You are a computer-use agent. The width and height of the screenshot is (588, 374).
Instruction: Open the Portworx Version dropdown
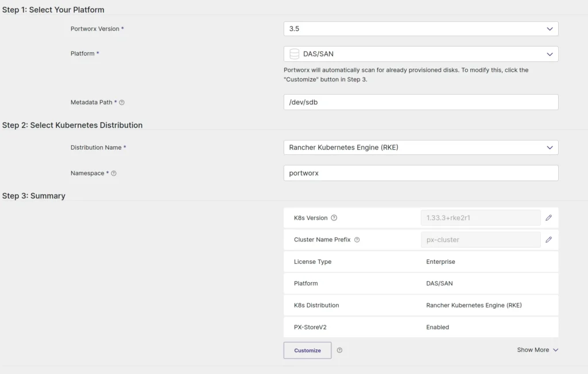[420, 29]
